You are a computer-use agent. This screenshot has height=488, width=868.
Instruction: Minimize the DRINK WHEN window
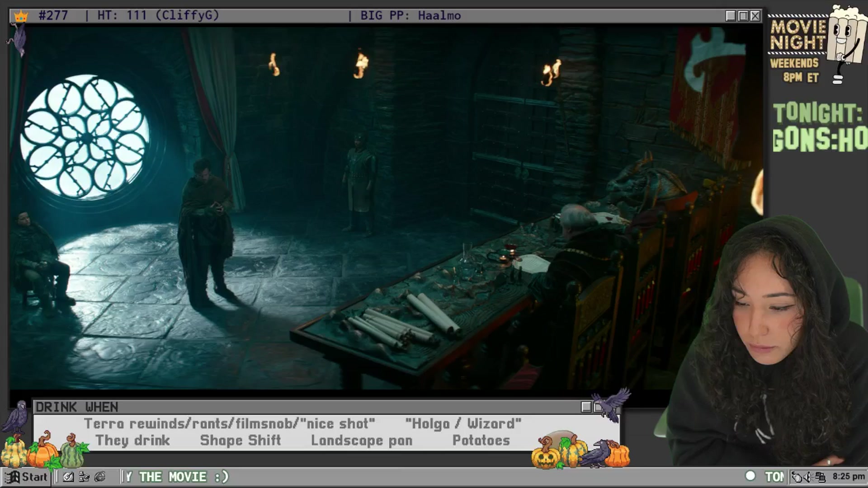[x=586, y=407]
